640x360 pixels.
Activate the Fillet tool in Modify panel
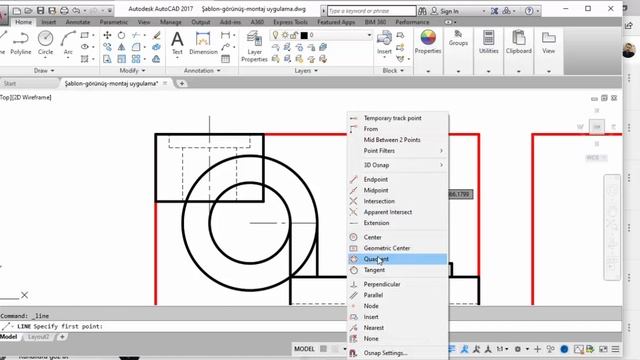coord(136,47)
